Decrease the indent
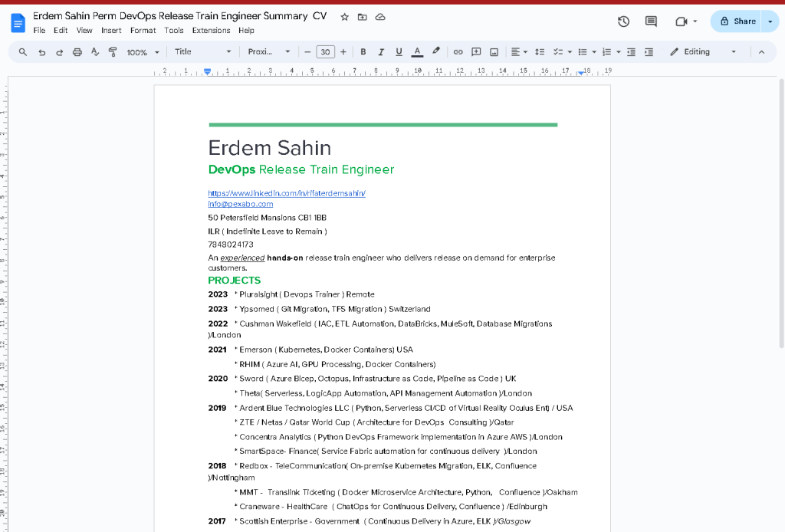Screen dimensions: 785x532 pyautogui.click(x=632, y=52)
